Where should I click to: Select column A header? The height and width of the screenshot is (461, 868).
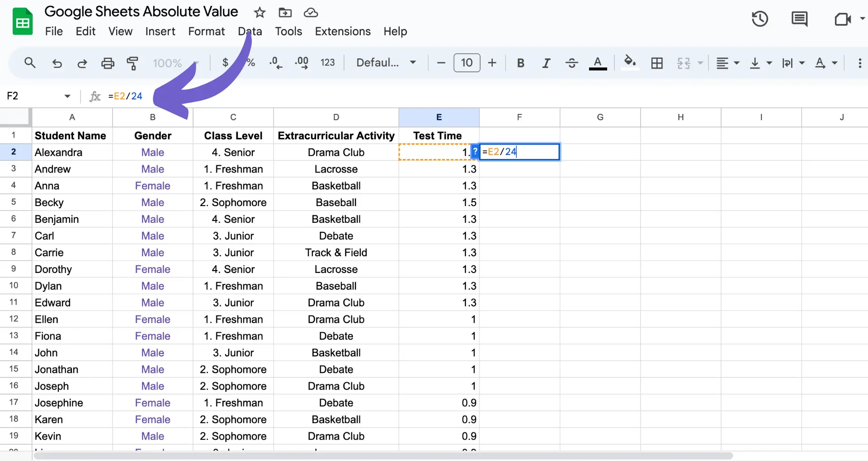[72, 117]
